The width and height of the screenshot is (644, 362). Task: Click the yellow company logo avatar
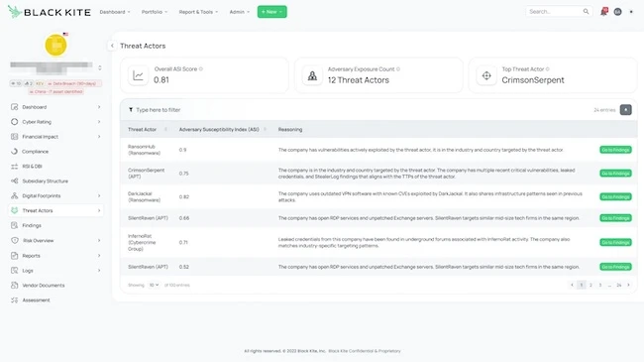(55, 45)
